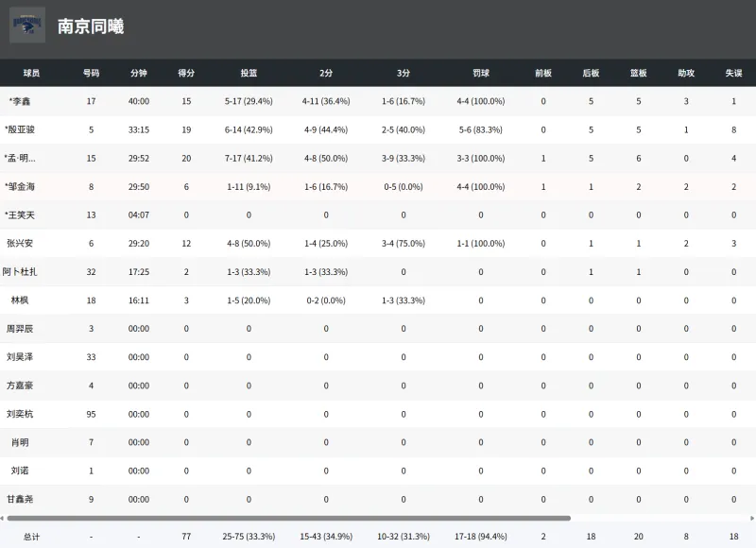Click the 号码 column header
Viewport: 756px width, 548px height.
click(91, 73)
